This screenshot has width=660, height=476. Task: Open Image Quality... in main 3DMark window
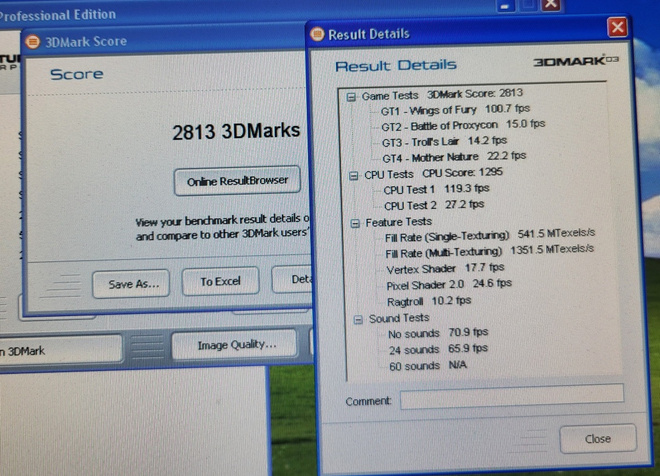coord(234,345)
